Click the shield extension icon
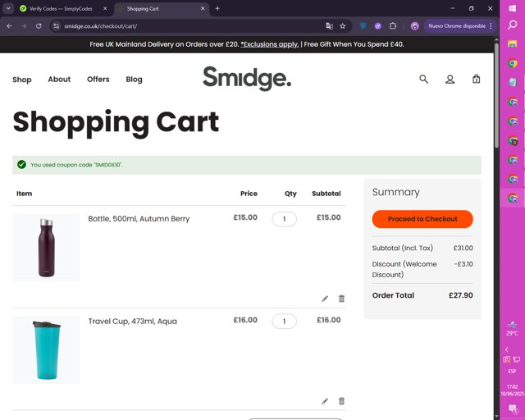Screen dimensions: 525x420 pos(363,25)
